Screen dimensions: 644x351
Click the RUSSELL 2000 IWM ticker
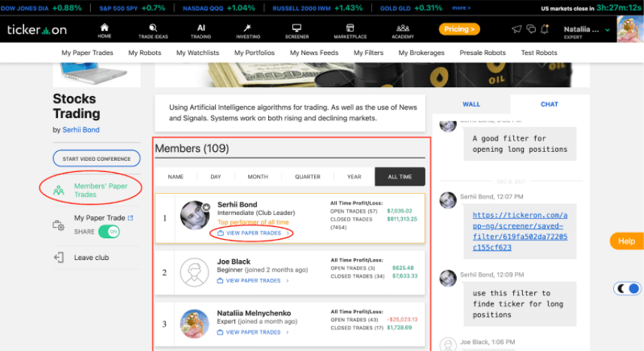coord(317,8)
